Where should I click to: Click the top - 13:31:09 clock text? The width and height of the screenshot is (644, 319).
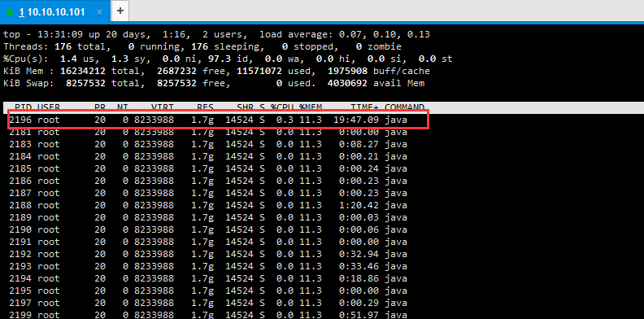(x=43, y=34)
